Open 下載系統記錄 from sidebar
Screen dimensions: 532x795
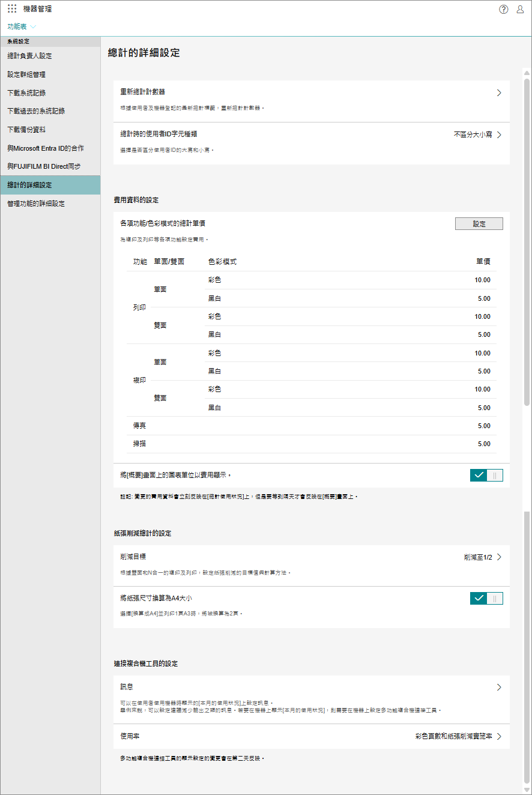26,93
